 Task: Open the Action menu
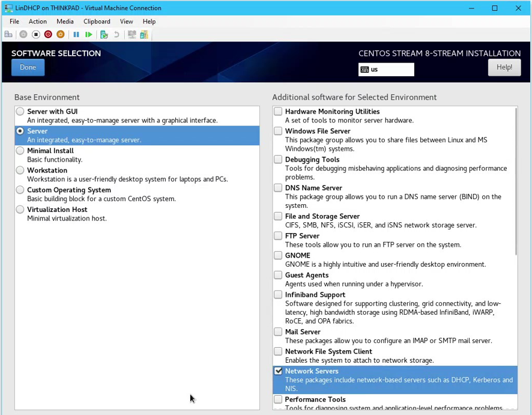[38, 22]
